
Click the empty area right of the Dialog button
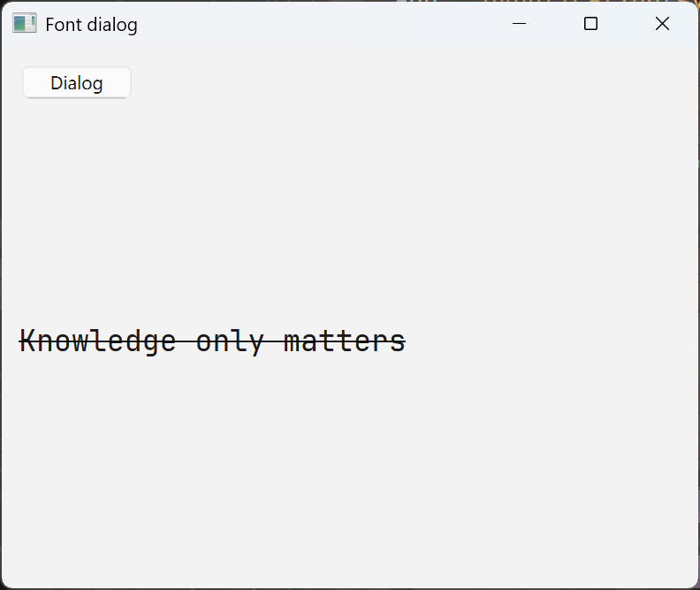click(309, 83)
